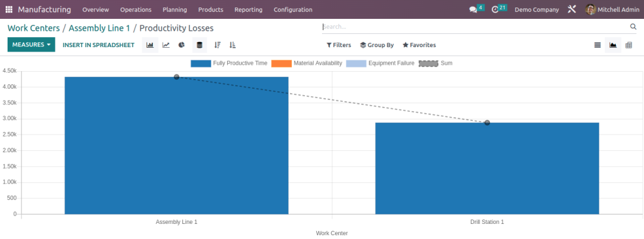Toggle stacked chart mode
The height and width of the screenshot is (239, 644).
point(199,45)
